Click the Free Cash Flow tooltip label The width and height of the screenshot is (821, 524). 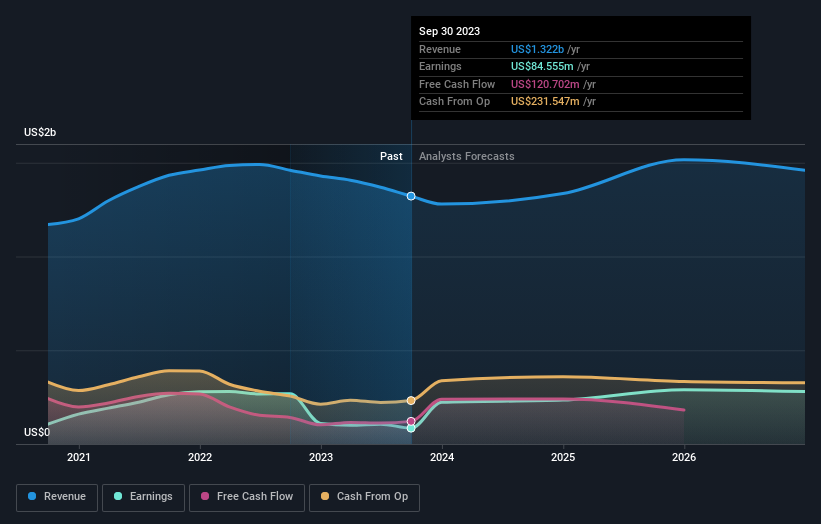[x=457, y=84]
